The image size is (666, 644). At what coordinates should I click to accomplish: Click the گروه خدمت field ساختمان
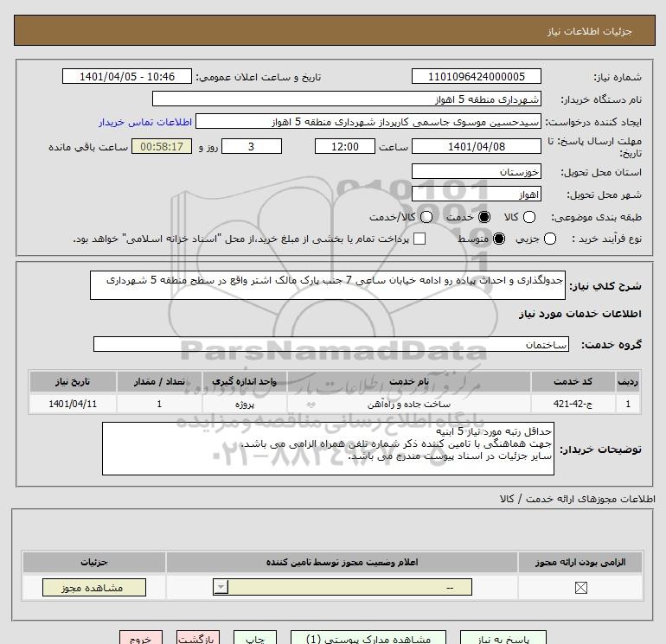click(x=331, y=344)
